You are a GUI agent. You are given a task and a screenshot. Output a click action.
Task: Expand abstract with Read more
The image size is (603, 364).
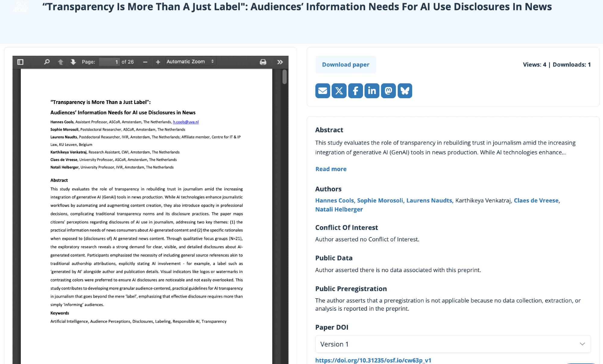click(x=331, y=169)
